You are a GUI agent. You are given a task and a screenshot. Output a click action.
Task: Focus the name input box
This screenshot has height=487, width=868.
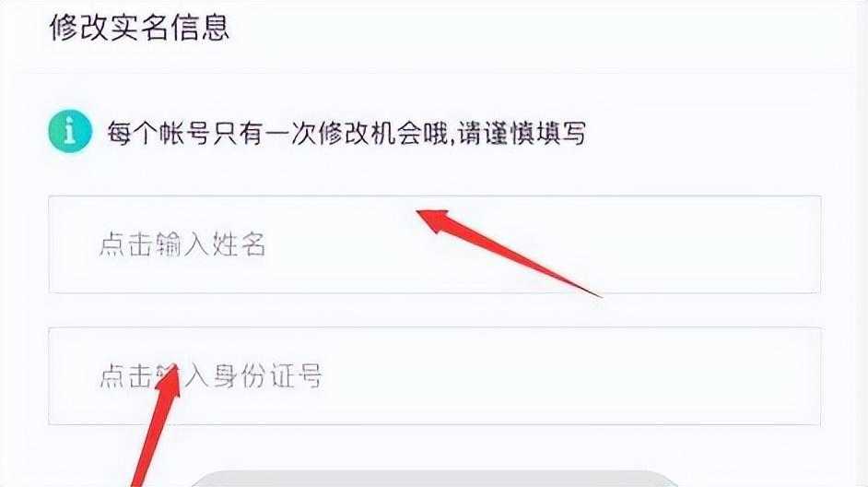(435, 244)
